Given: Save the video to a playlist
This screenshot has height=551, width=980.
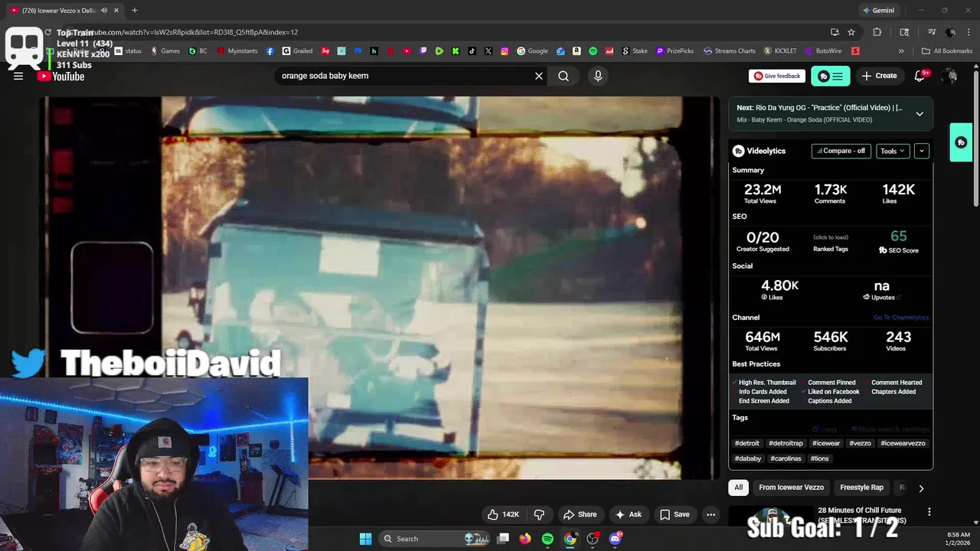Looking at the screenshot, I should [x=675, y=514].
